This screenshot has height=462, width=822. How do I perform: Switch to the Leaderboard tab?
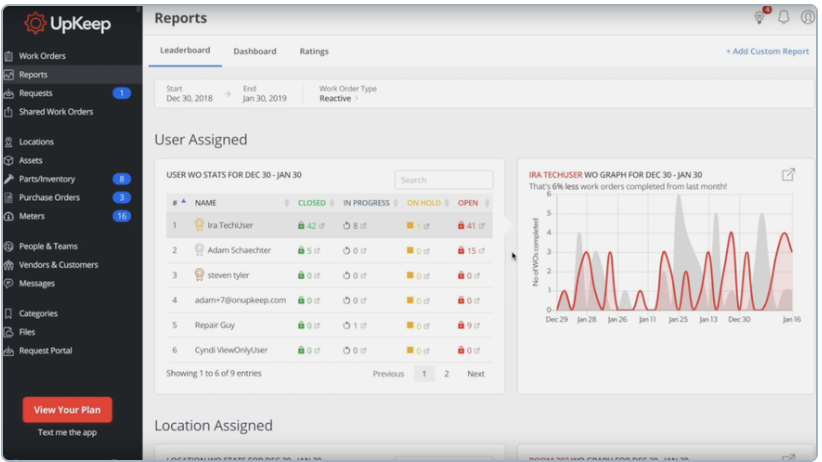185,50
